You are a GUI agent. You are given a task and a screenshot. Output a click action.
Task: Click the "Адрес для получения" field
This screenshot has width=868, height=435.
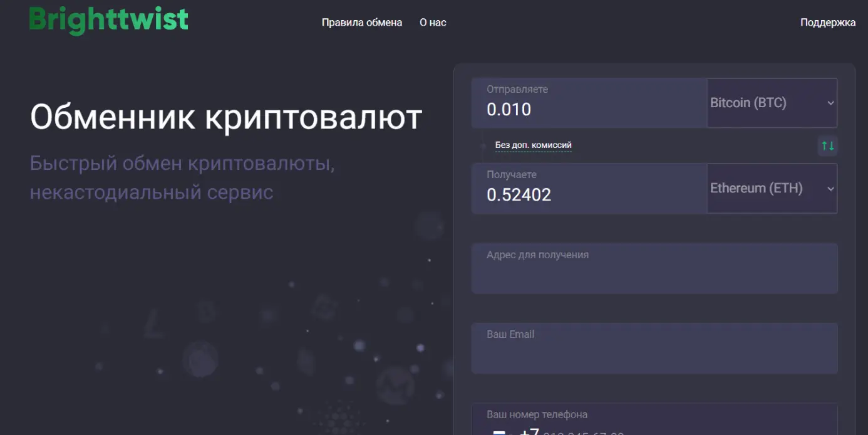coord(654,268)
